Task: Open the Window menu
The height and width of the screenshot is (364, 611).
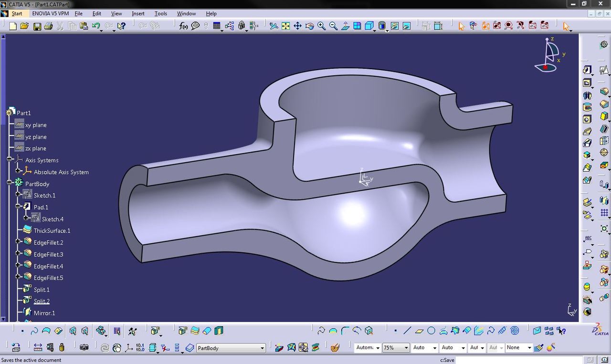Action: coord(186,13)
